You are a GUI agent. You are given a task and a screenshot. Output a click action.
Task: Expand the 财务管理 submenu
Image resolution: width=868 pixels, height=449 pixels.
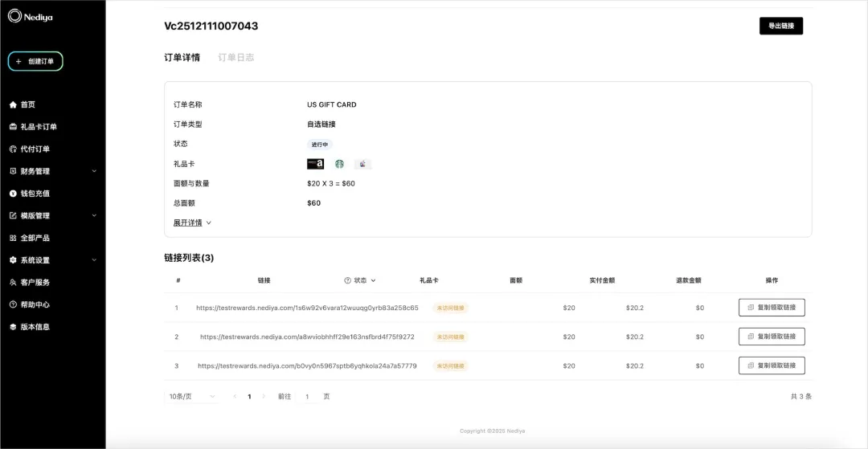(94, 171)
